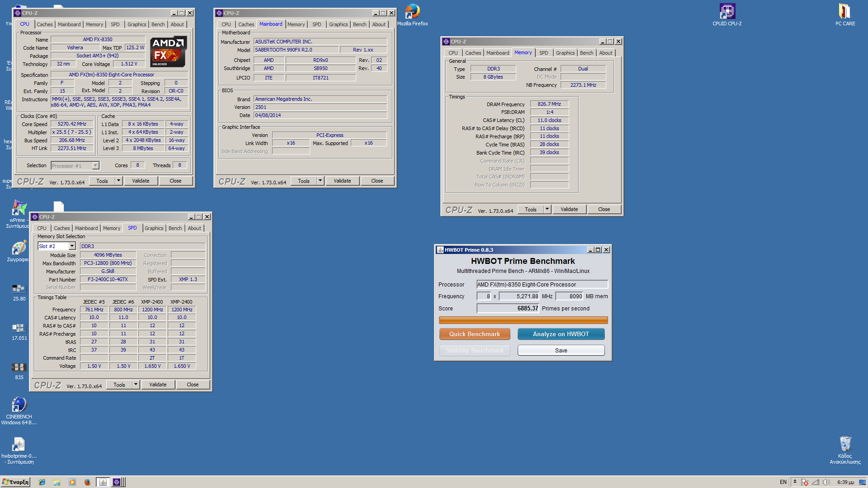Switch to Bench tab in Mainboard window

[360, 24]
